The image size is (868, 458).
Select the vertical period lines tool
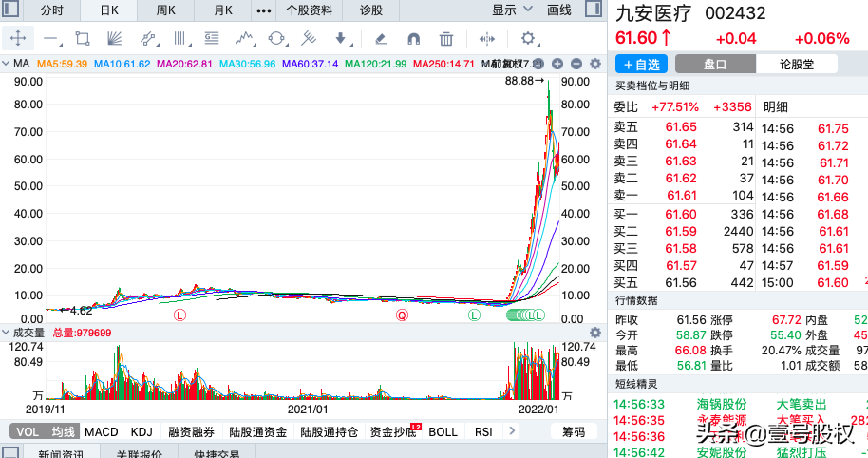click(x=180, y=38)
